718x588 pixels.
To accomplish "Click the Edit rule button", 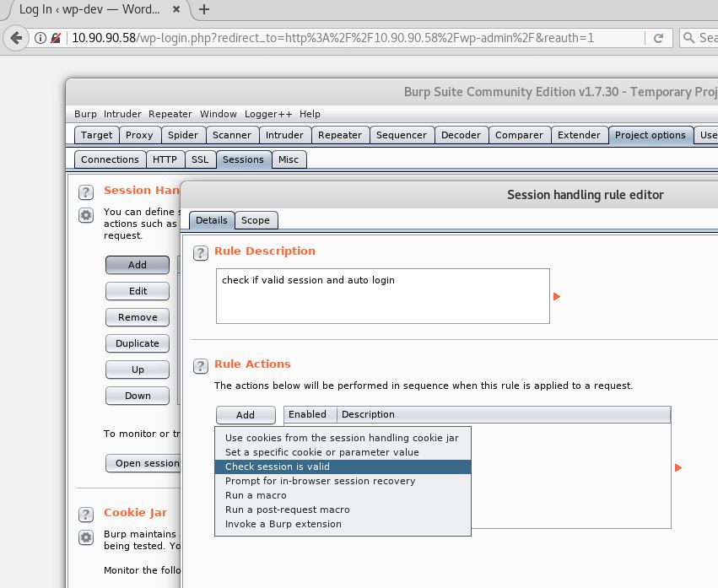I will 138,291.
